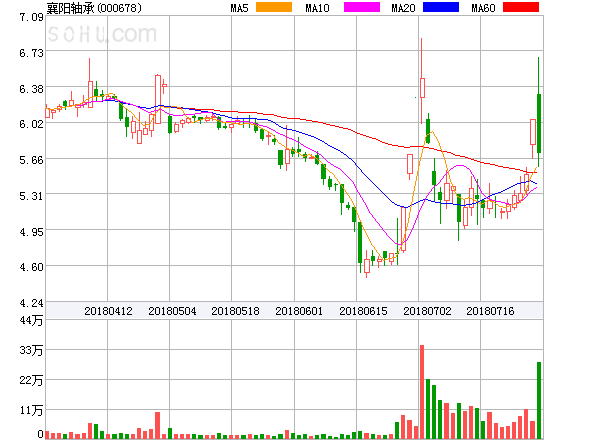This screenshot has height=440, width=600.
Task: Click the 22万 volume axis label
Action: (x=31, y=380)
